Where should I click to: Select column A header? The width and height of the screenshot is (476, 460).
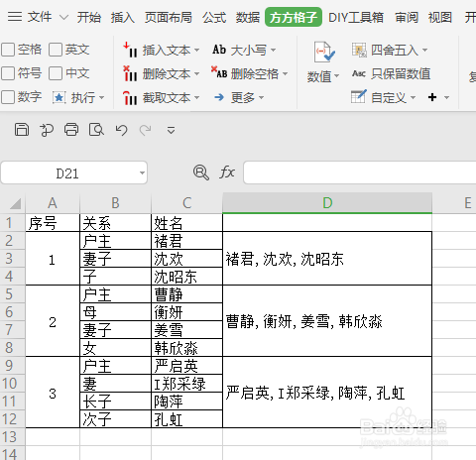point(53,203)
